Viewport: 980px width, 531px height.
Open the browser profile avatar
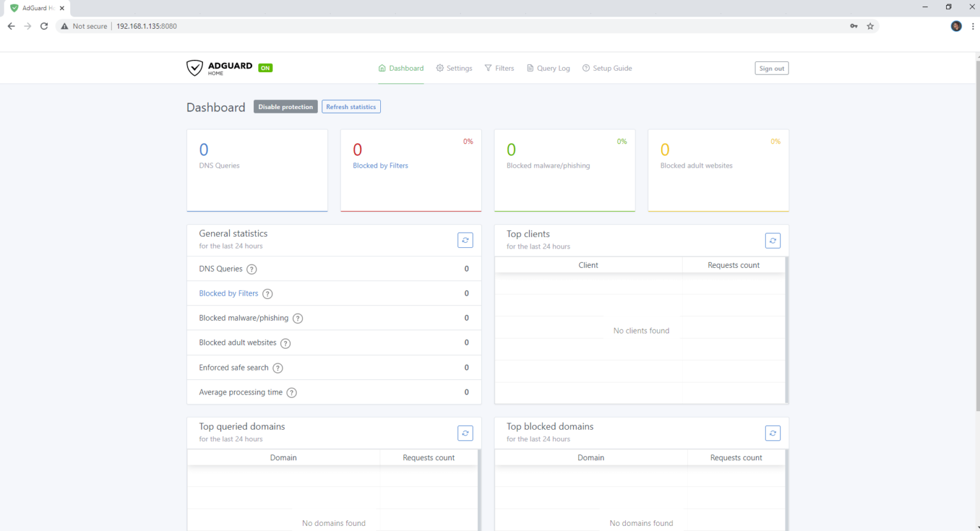tap(956, 26)
